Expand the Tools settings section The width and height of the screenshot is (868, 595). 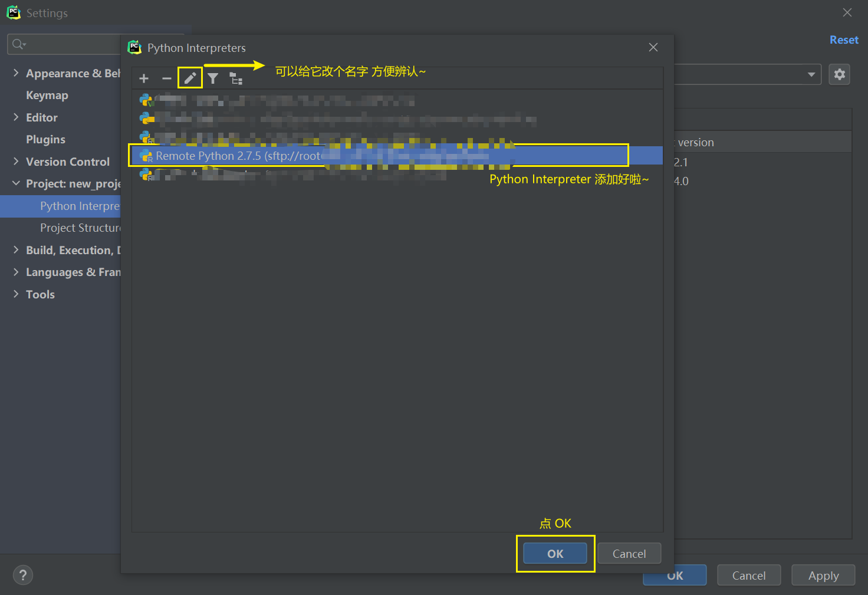[x=16, y=294]
